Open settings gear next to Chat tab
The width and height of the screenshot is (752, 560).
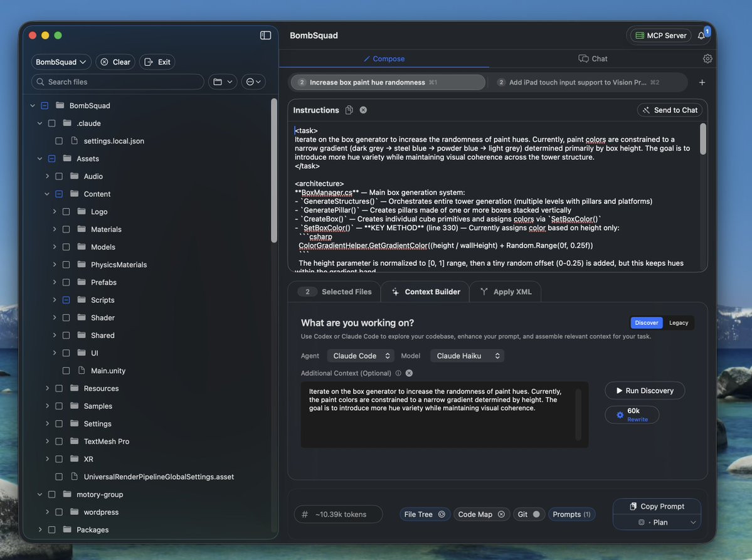point(707,58)
